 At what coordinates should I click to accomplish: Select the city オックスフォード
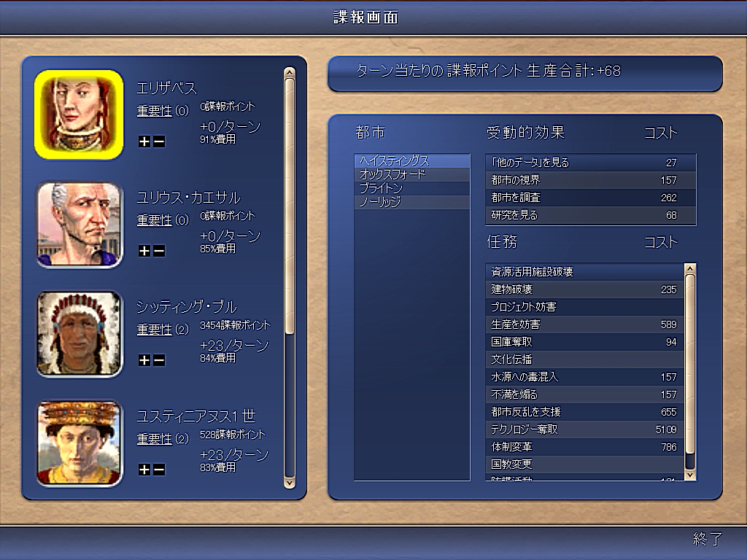pos(412,174)
